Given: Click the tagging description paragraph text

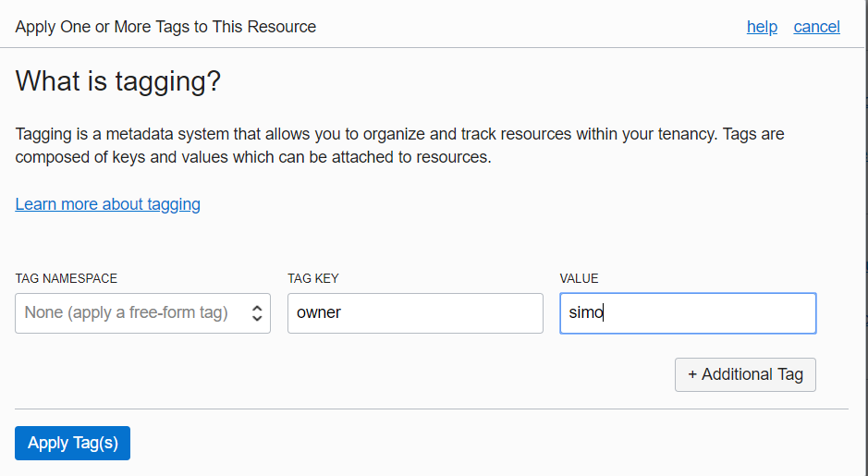Looking at the screenshot, I should [399, 145].
